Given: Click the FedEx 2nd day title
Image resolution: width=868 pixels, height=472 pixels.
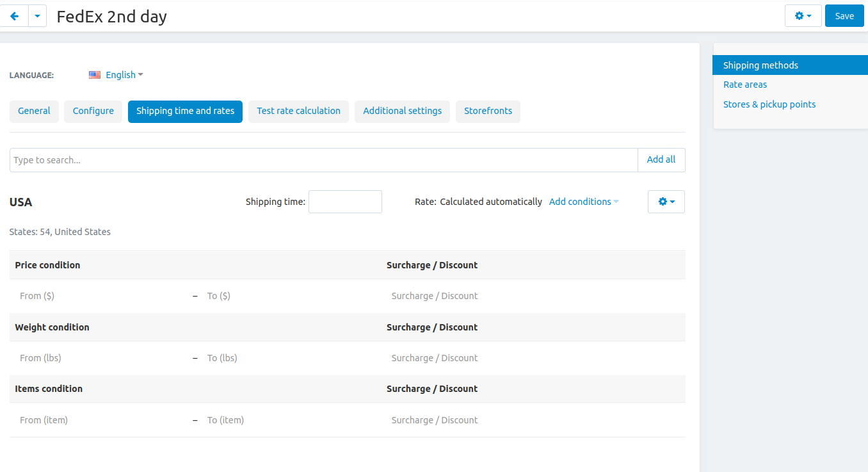Looking at the screenshot, I should point(112,17).
